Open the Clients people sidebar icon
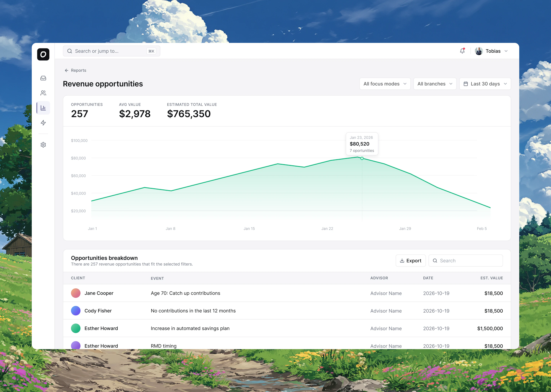The width and height of the screenshot is (551, 392). (x=43, y=93)
